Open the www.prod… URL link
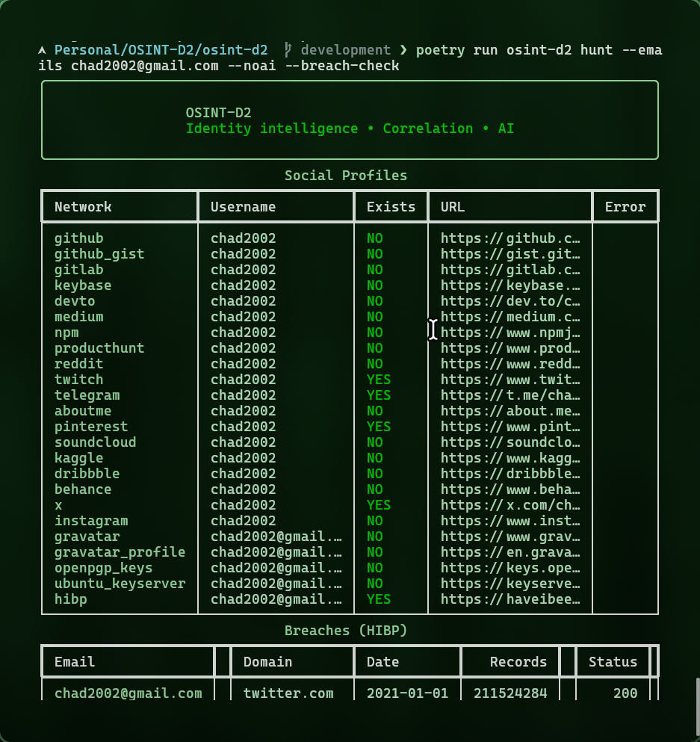700x742 pixels. click(x=510, y=347)
